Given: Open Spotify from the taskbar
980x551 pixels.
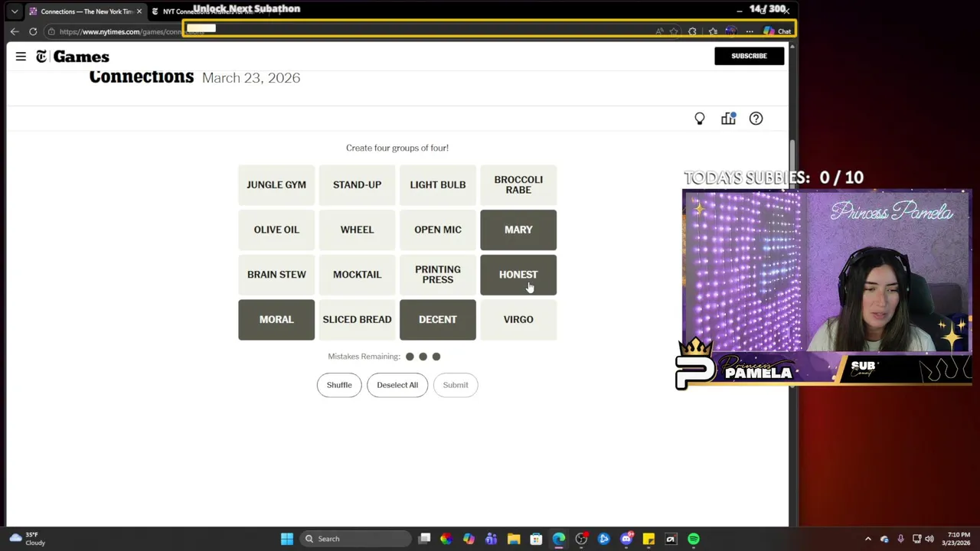Looking at the screenshot, I should coord(694,539).
